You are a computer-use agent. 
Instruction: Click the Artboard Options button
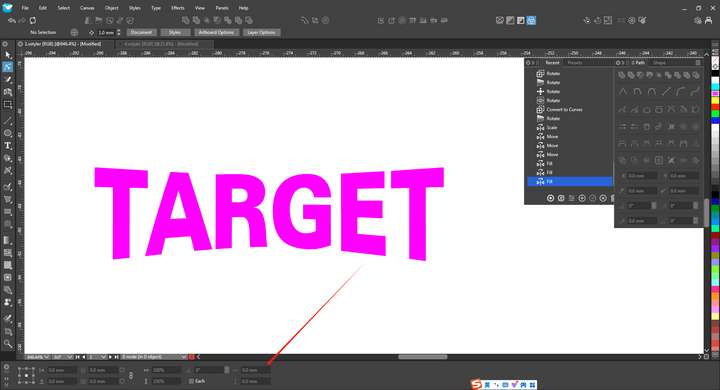[x=217, y=33]
